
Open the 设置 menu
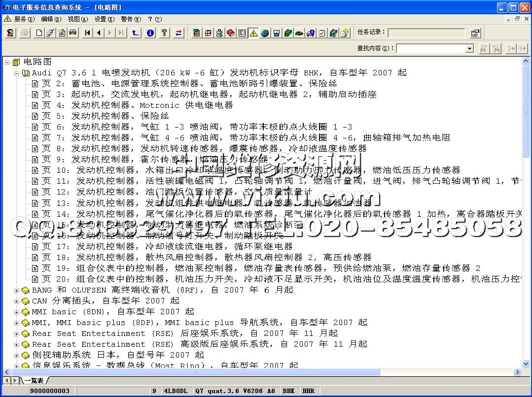click(104, 19)
